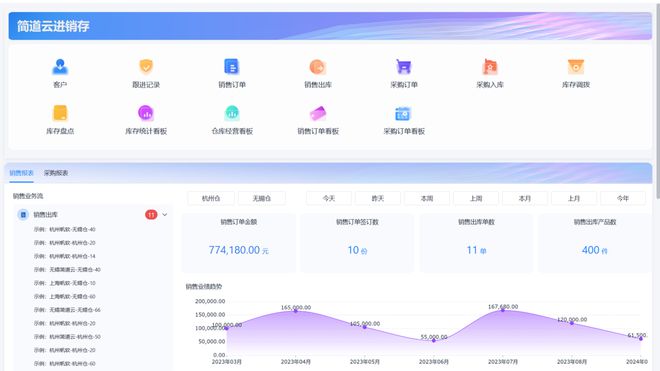
Task: Click the 销售业务流 section heading
Action: point(28,196)
